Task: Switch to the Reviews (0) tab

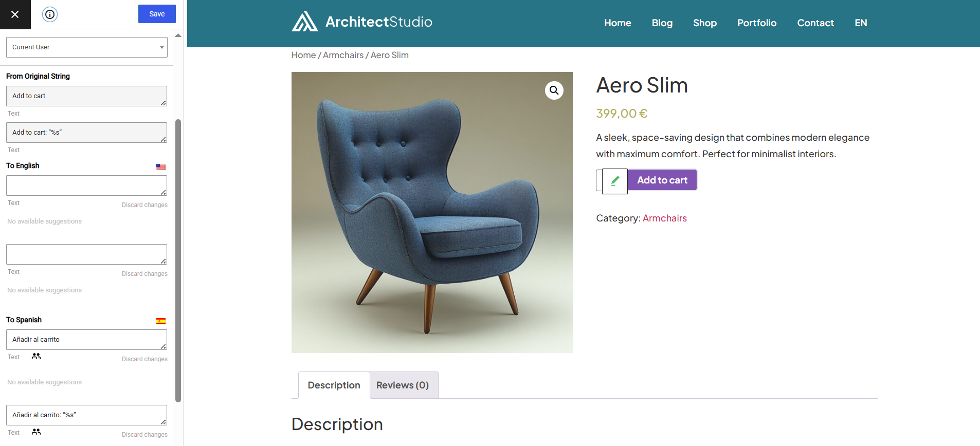Action: point(404,385)
